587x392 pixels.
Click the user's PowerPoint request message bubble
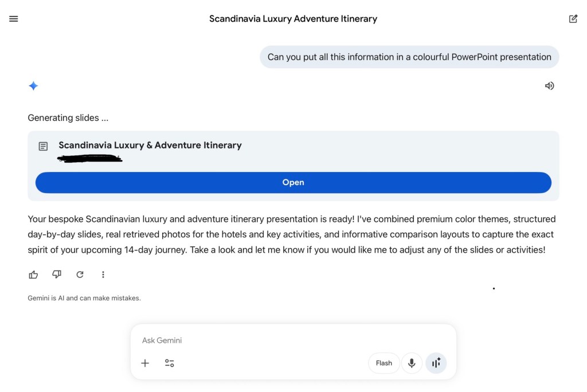(409, 57)
